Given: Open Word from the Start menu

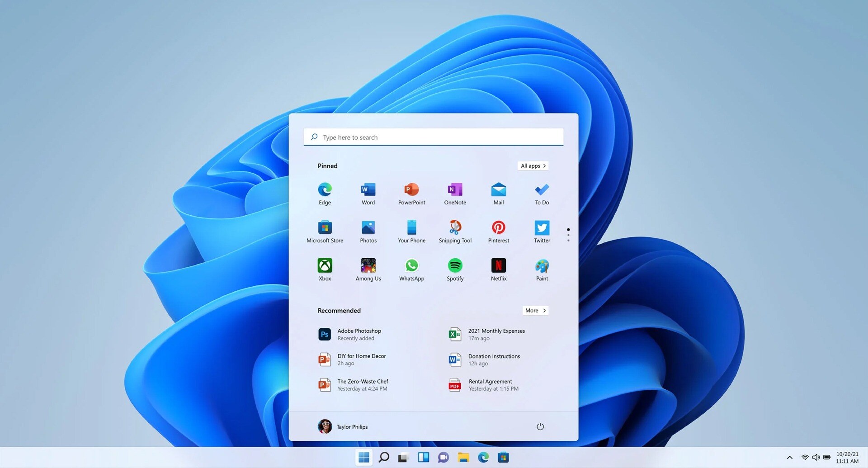Looking at the screenshot, I should (368, 194).
